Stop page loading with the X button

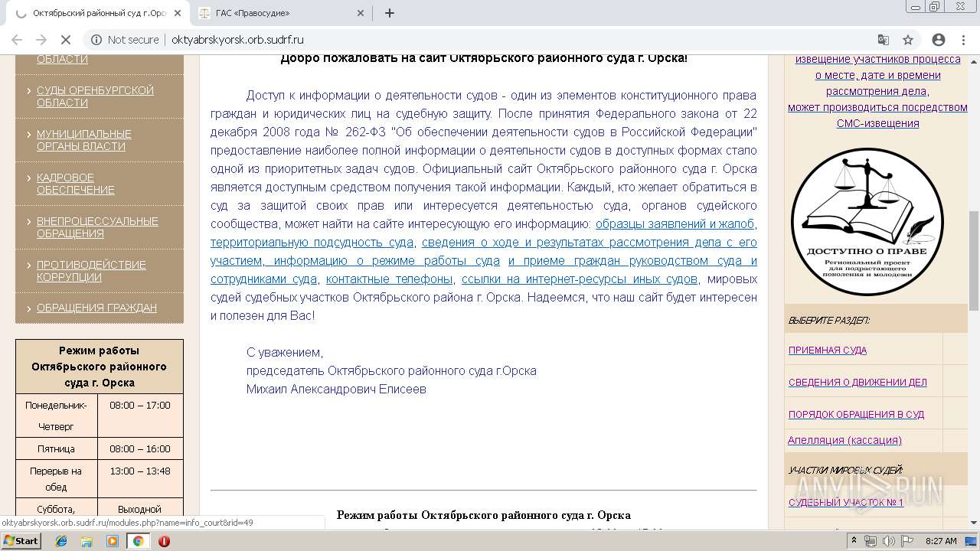(x=67, y=40)
